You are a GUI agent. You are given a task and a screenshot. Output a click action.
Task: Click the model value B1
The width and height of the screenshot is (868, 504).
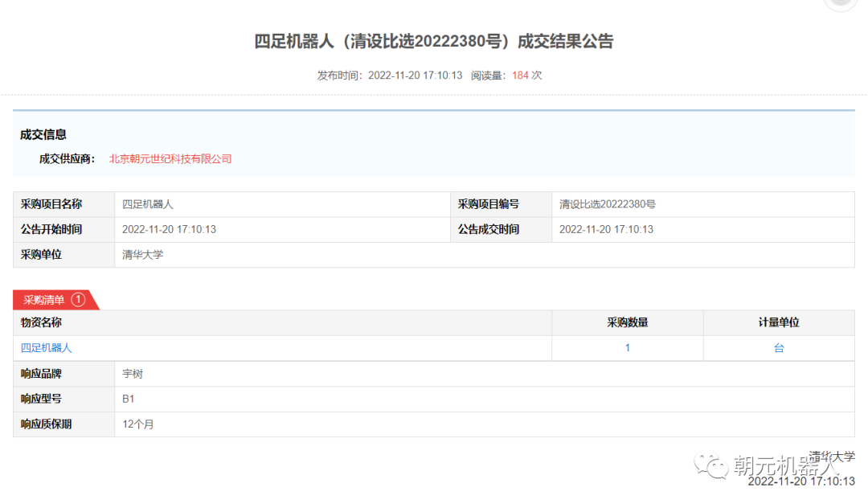click(128, 399)
